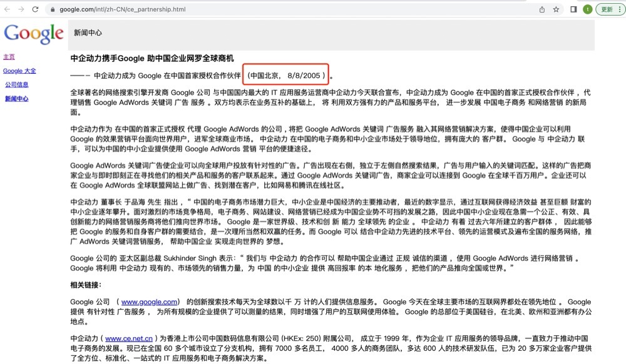This screenshot has height=364, width=626.
Task: Bookmark this page with the star icon
Action: [556, 9]
